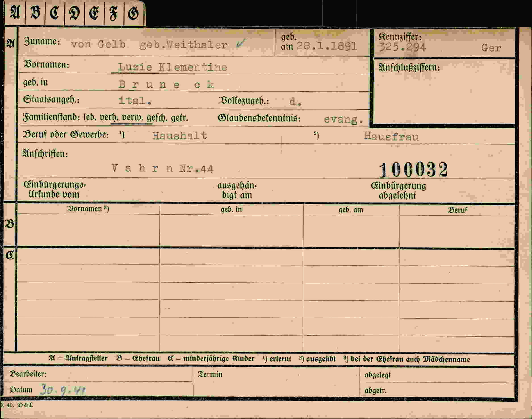
Task: Click 'geb. in' table column header
Action: click(x=231, y=209)
